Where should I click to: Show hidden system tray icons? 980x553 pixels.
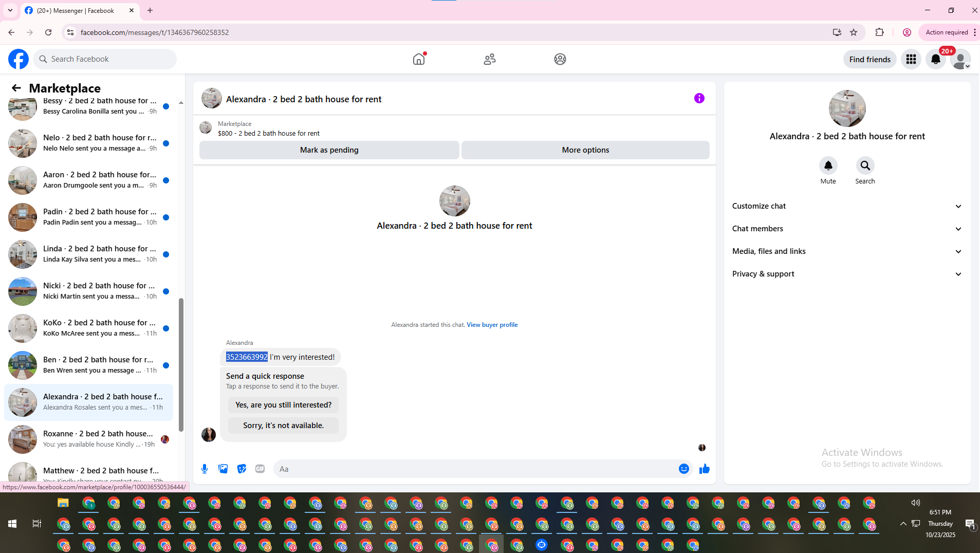click(x=903, y=524)
